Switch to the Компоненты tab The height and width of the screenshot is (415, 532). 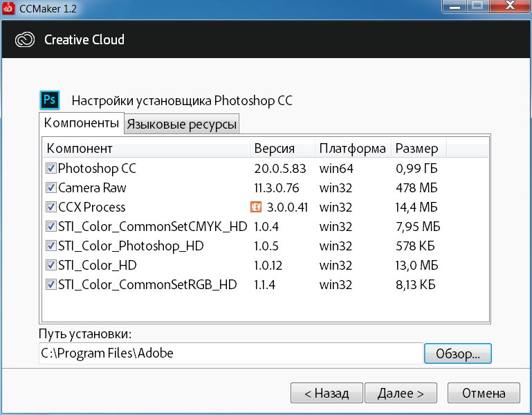pyautogui.click(x=82, y=123)
